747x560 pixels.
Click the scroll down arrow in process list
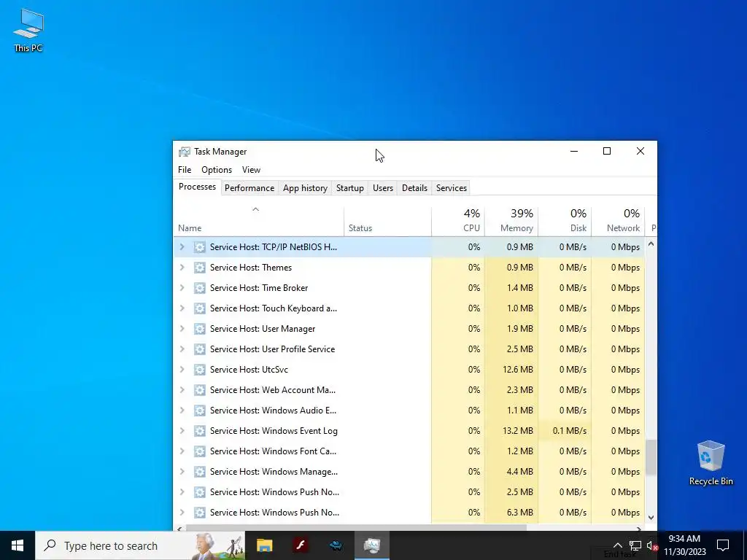click(x=651, y=518)
